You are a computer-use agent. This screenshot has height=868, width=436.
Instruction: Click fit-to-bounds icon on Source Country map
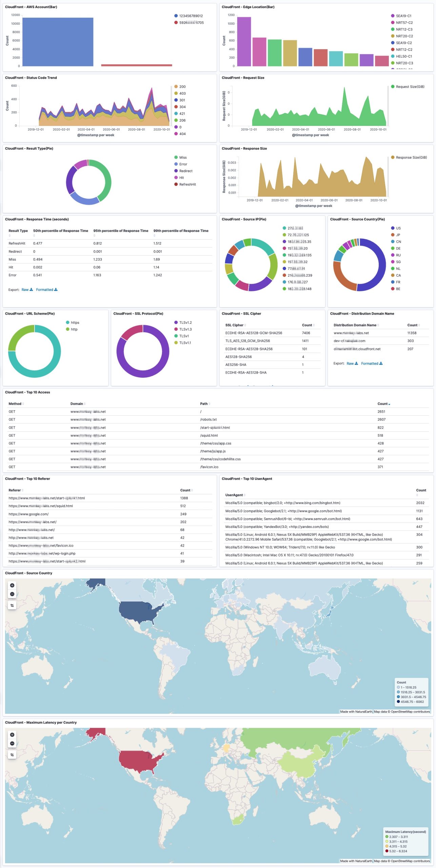tap(12, 605)
